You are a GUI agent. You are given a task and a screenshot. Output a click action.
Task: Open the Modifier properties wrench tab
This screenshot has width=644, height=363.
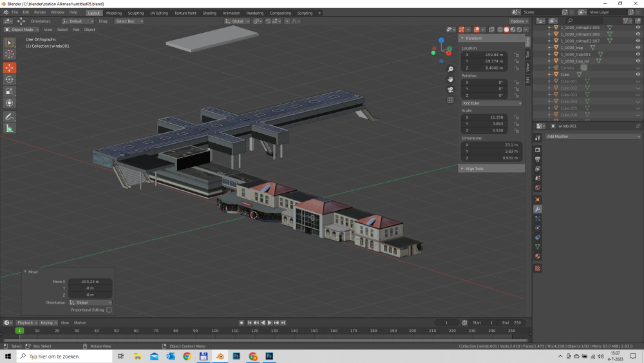pos(538,209)
